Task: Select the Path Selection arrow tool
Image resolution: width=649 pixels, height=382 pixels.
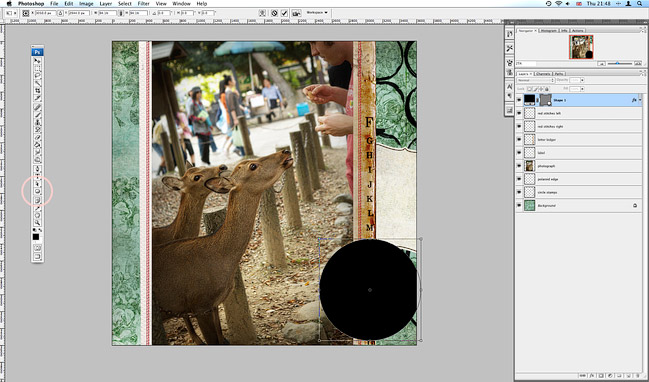Action: click(x=37, y=184)
